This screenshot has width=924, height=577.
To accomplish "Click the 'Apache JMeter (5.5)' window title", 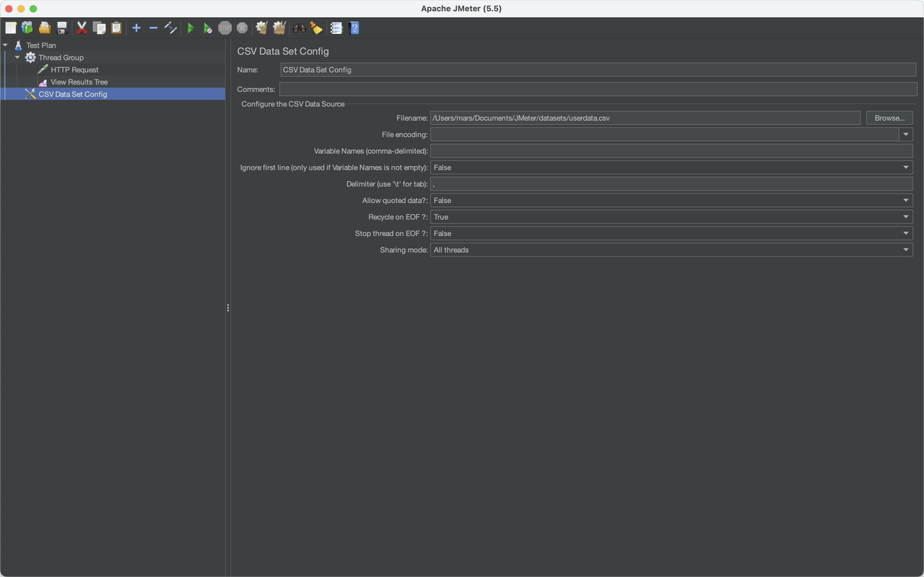I will pyautogui.click(x=461, y=9).
